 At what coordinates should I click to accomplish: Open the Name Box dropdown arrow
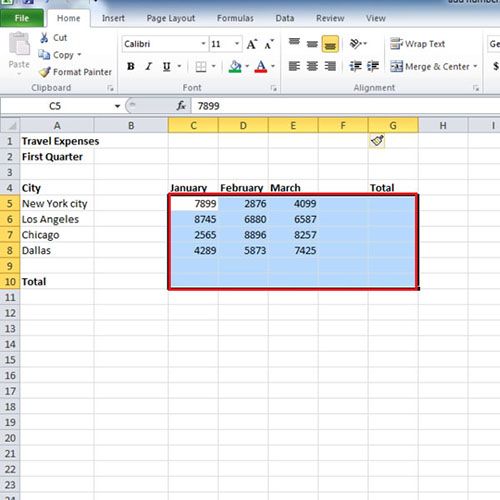[117, 106]
